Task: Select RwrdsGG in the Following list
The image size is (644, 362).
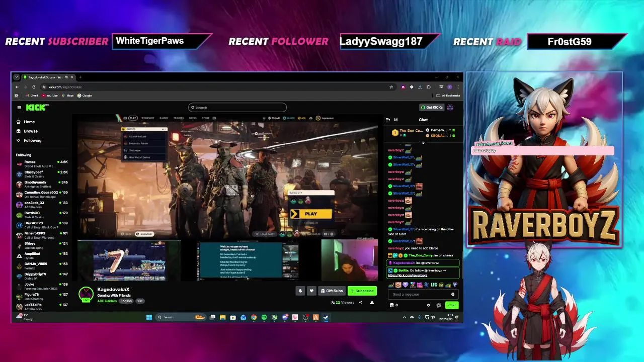Action: [42, 215]
